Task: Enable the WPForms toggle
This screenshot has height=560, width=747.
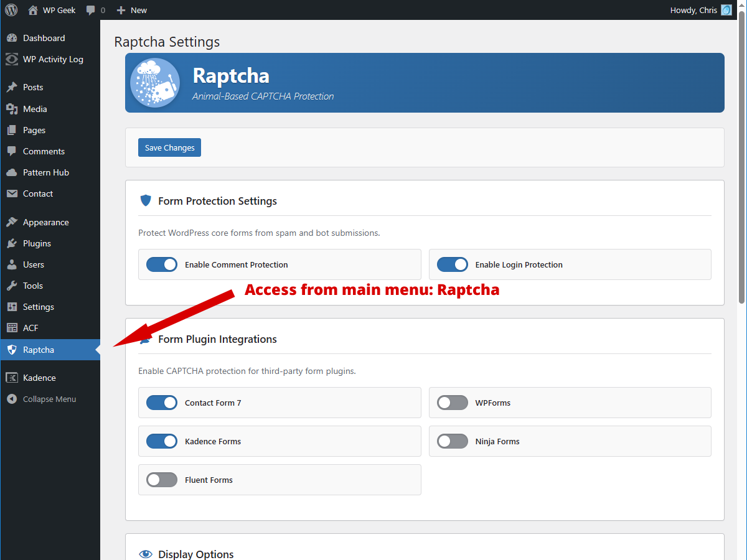Action: (452, 403)
